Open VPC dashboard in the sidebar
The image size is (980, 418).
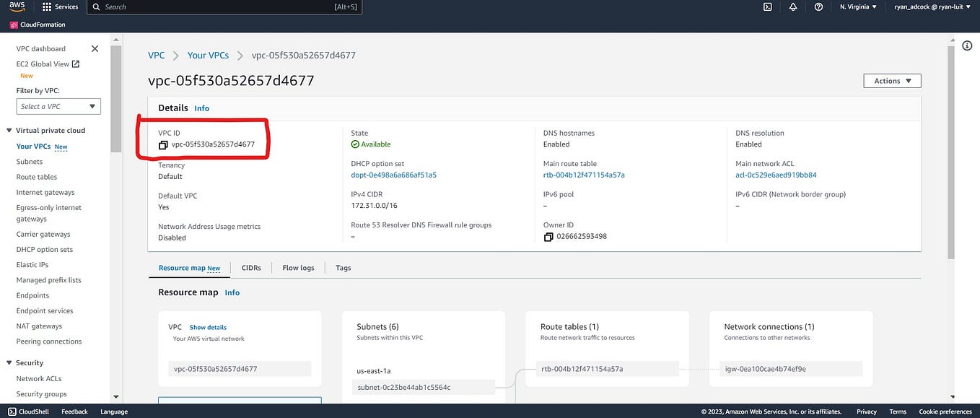[40, 48]
